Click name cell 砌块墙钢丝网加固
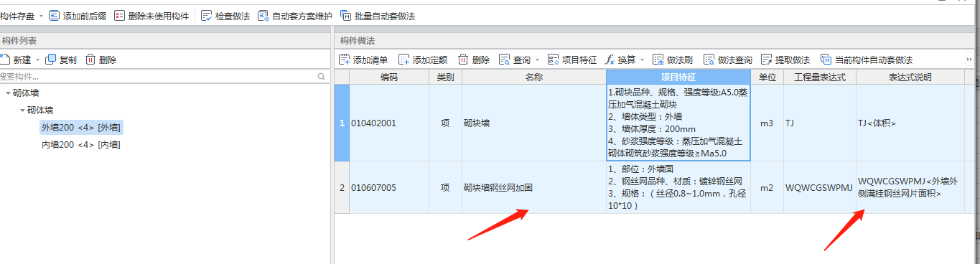The width and height of the screenshot is (980, 264). pos(533,187)
